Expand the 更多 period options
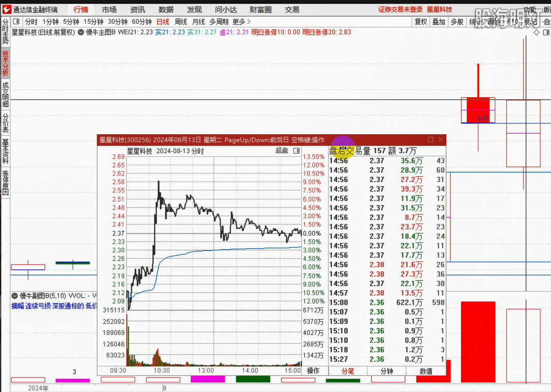Viewport: 551px width, 392px height. (241, 22)
